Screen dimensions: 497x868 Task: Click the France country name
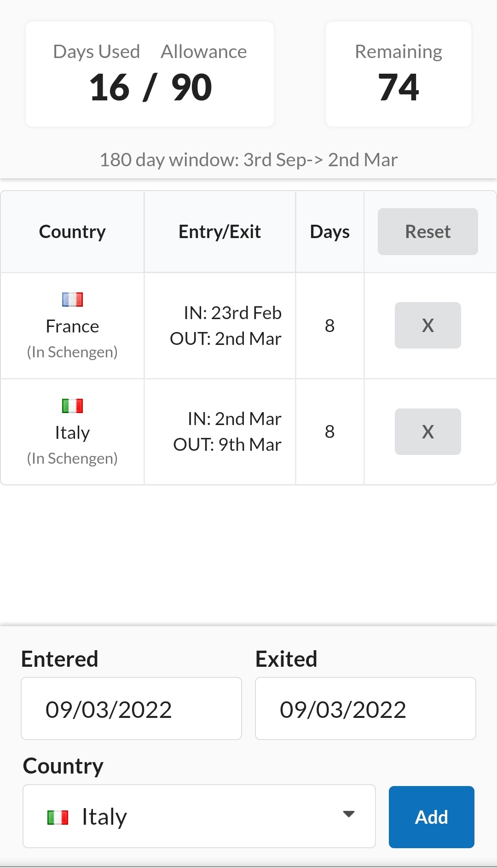tap(72, 326)
